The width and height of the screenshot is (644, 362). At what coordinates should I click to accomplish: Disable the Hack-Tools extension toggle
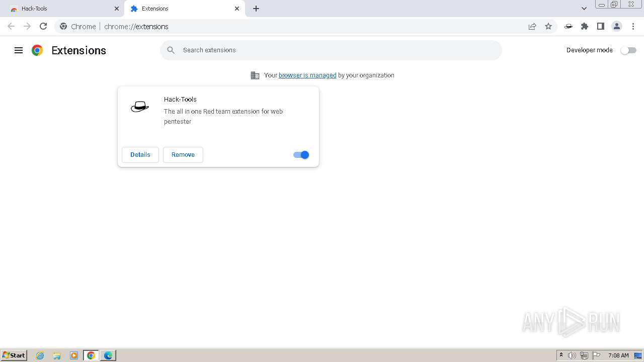point(301,155)
